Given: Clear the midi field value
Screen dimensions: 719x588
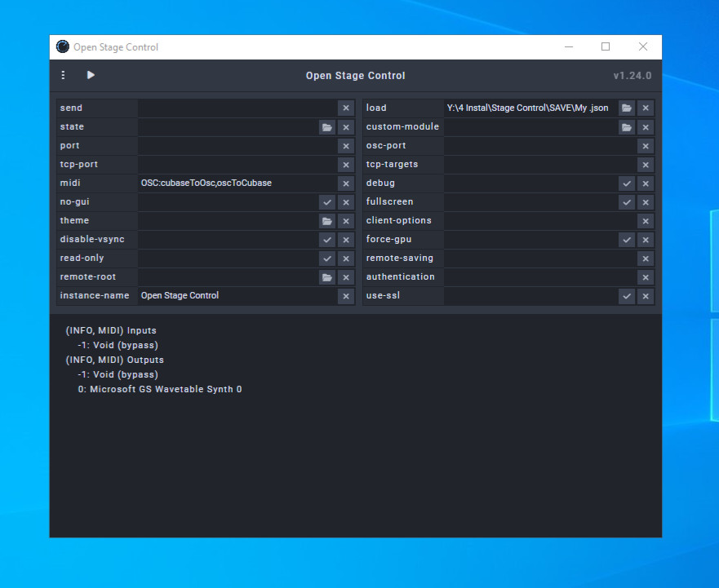Looking at the screenshot, I should [346, 183].
